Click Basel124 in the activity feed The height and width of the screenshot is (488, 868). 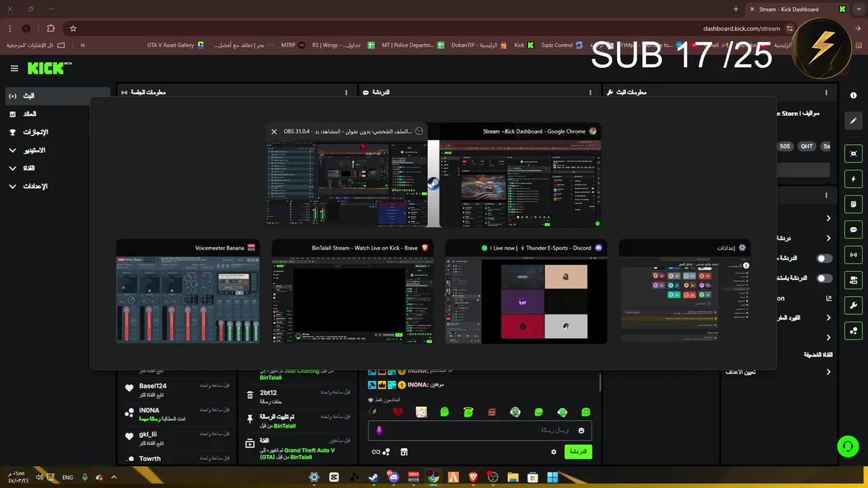tap(153, 386)
